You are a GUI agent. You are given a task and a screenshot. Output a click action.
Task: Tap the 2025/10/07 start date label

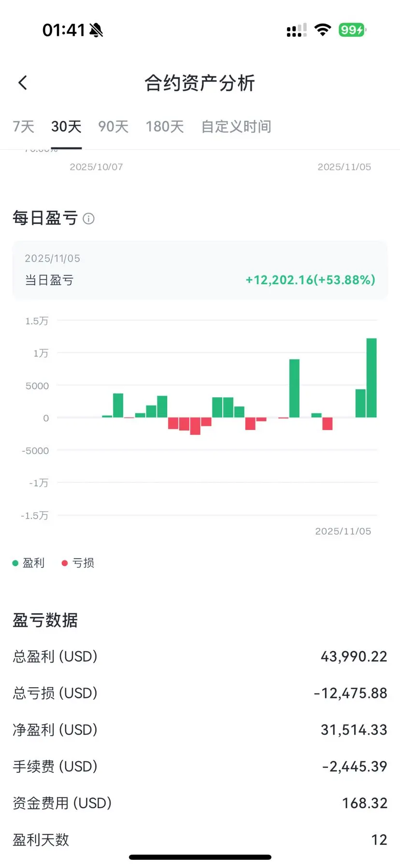(96, 167)
